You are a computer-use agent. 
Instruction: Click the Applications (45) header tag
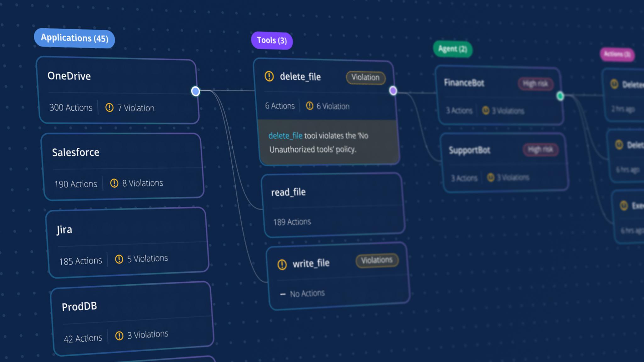tap(74, 38)
